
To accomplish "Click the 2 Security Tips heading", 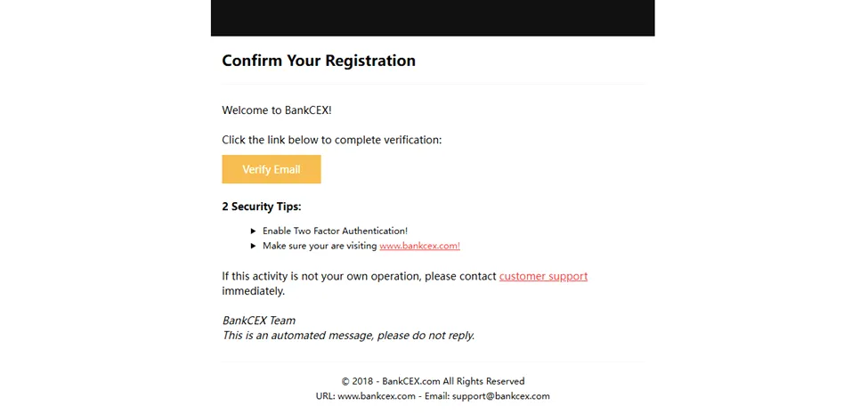I will (x=262, y=207).
